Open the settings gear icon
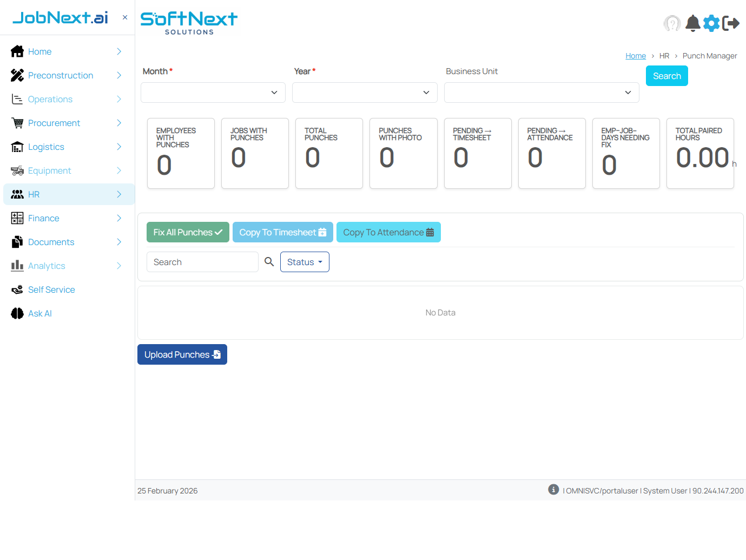Screen dimensions: 746x560 point(711,23)
